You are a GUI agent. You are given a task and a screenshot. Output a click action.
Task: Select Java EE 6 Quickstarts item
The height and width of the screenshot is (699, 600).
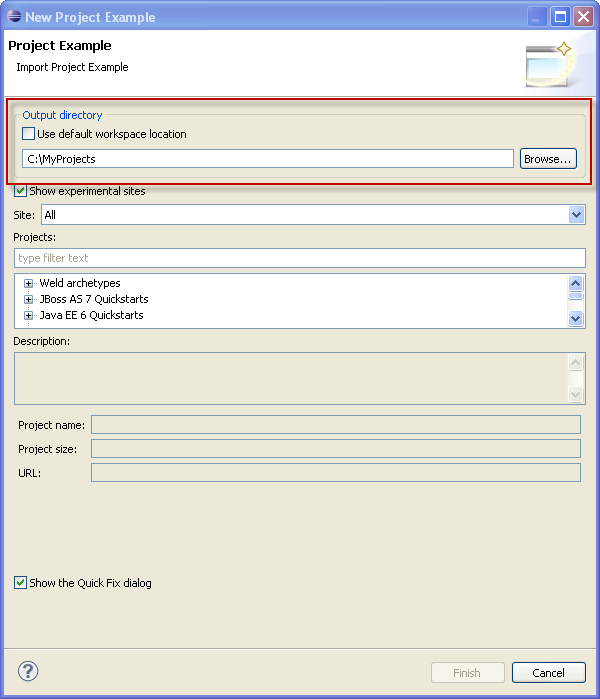click(91, 315)
